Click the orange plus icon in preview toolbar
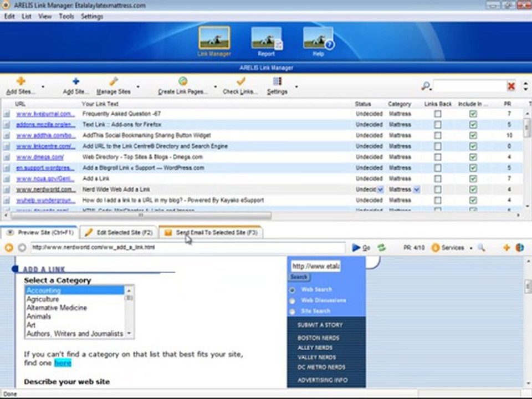Image resolution: width=532 pixels, height=399 pixels. pyautogui.click(x=507, y=248)
